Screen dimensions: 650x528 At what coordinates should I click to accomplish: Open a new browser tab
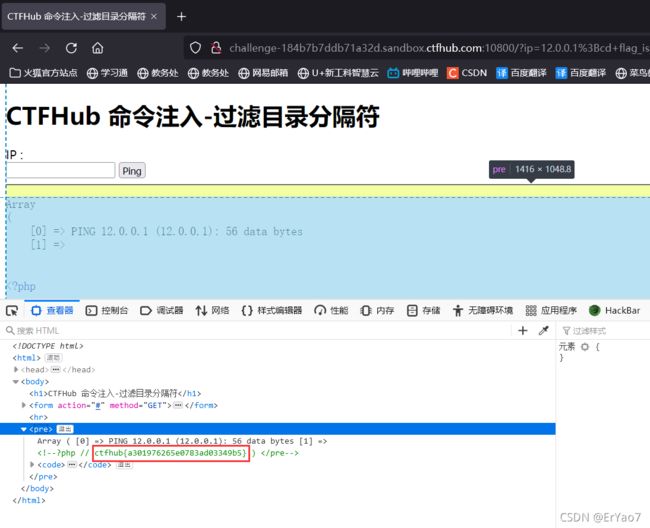click(181, 17)
